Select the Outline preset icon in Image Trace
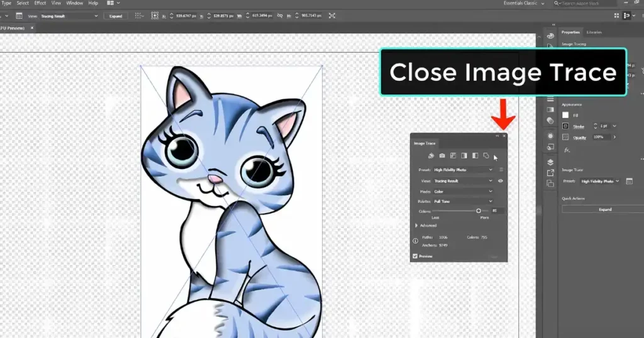This screenshot has height=338, width=644. [x=486, y=156]
